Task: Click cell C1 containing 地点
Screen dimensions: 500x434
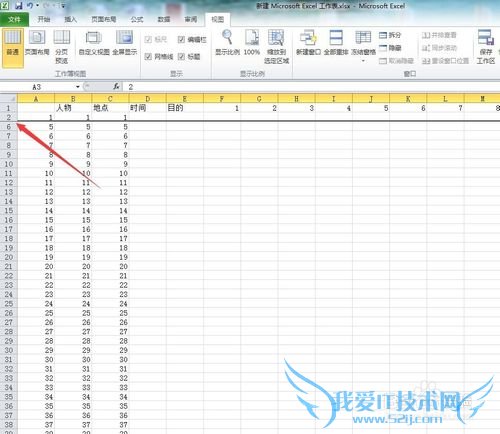Action: [110, 108]
